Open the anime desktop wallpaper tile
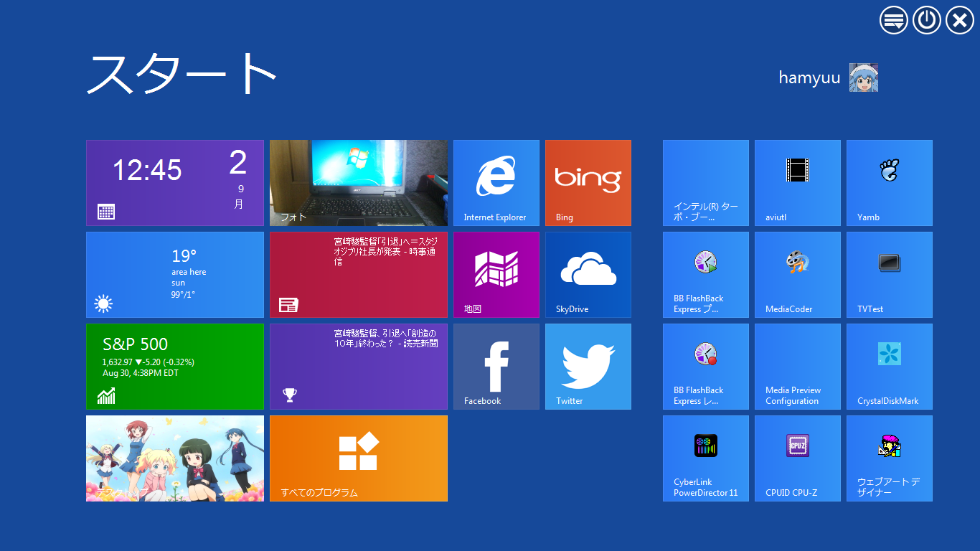Viewport: 980px width, 551px height. [x=175, y=458]
